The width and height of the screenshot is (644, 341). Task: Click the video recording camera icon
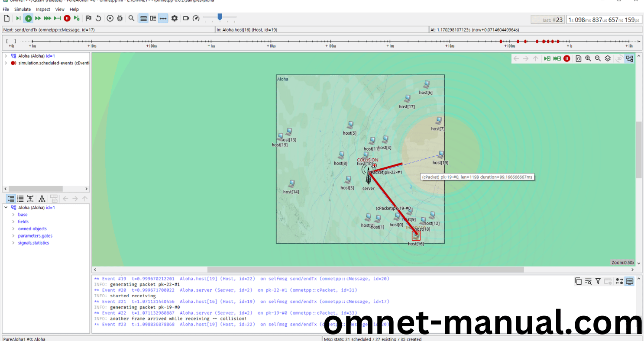point(186,18)
